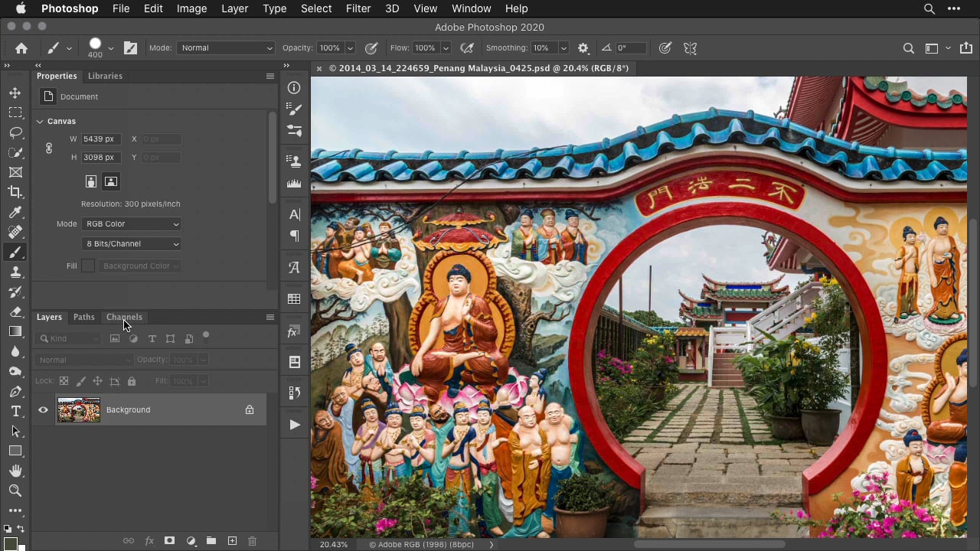The height and width of the screenshot is (551, 980).
Task: Toggle pressure for opacity button
Action: click(x=371, y=47)
